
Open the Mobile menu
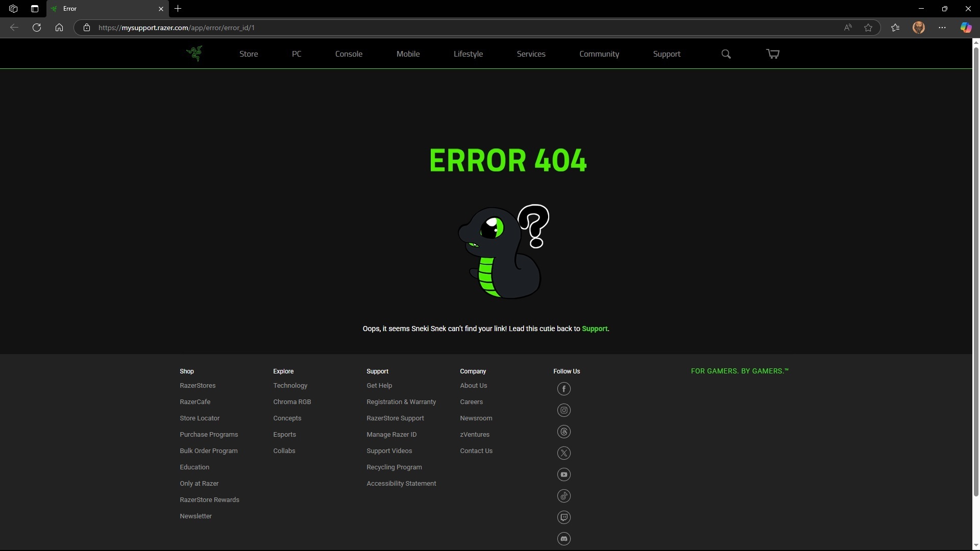tap(408, 54)
